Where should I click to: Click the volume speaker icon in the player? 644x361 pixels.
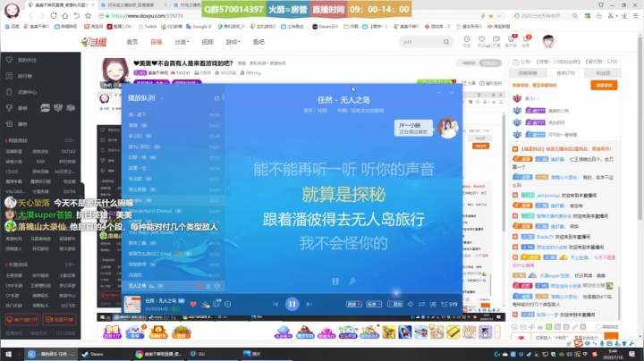tap(411, 304)
